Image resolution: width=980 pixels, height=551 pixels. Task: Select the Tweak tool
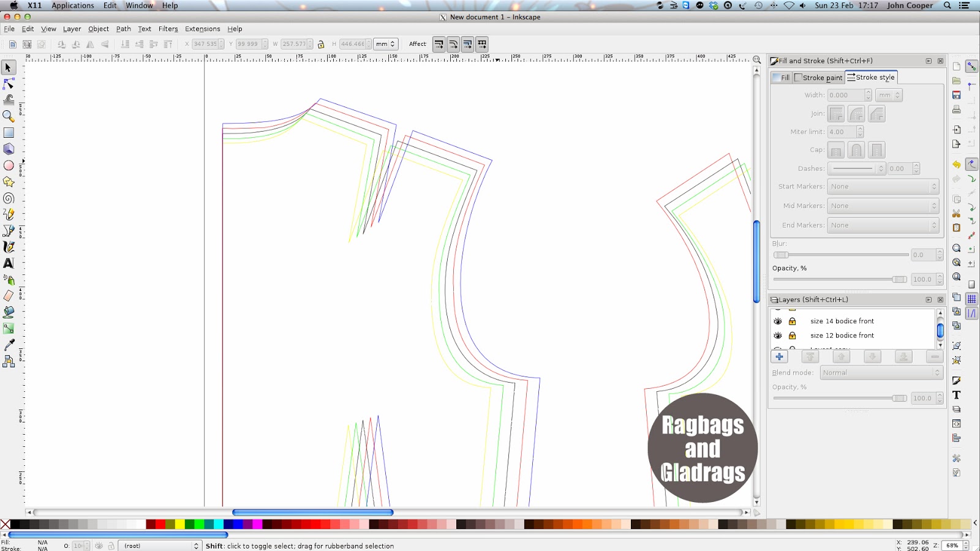pyautogui.click(x=9, y=99)
